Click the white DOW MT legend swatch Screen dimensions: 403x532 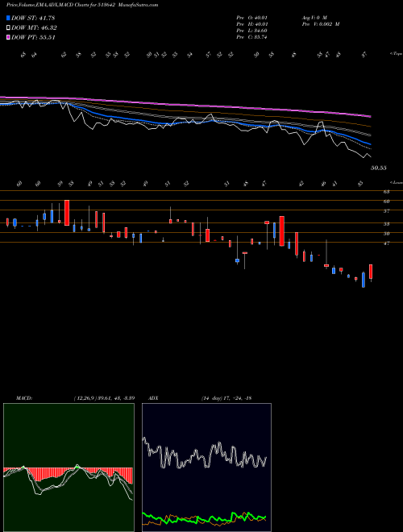(8, 28)
